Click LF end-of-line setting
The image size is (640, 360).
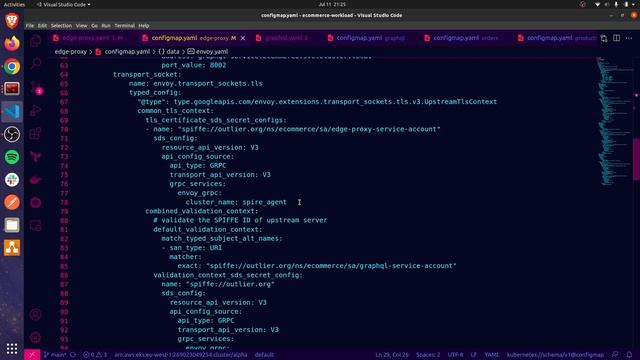[473, 355]
